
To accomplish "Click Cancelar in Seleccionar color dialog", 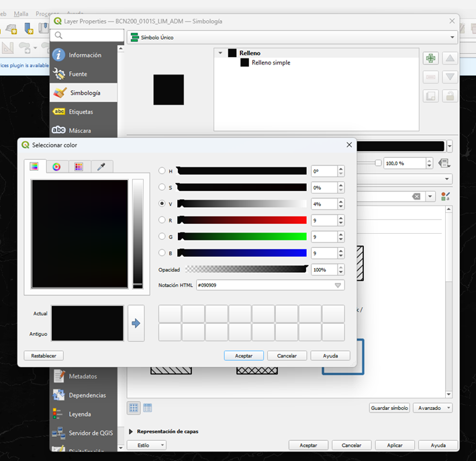I will point(287,355).
